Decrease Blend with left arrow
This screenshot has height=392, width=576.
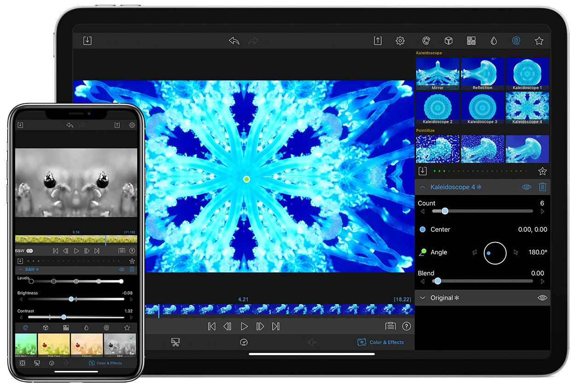coord(423,281)
